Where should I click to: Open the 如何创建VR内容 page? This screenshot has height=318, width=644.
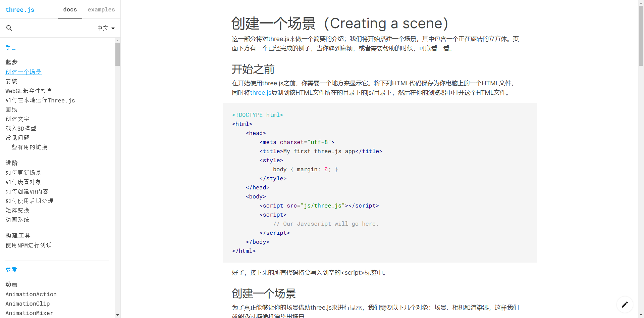27,191
